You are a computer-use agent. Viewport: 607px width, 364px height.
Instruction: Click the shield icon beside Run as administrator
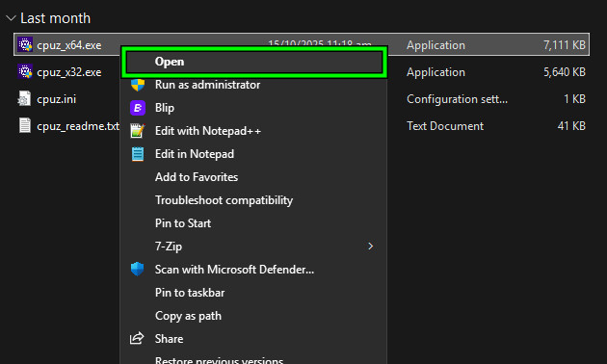point(138,85)
